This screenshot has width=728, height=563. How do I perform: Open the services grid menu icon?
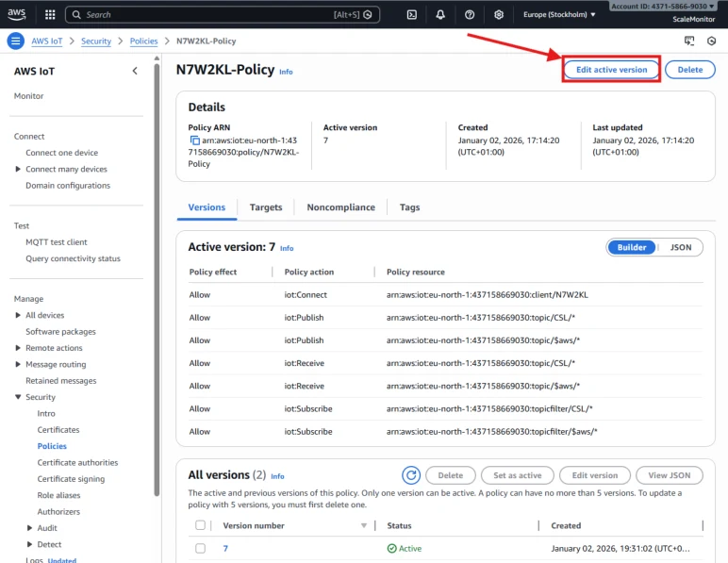point(50,14)
